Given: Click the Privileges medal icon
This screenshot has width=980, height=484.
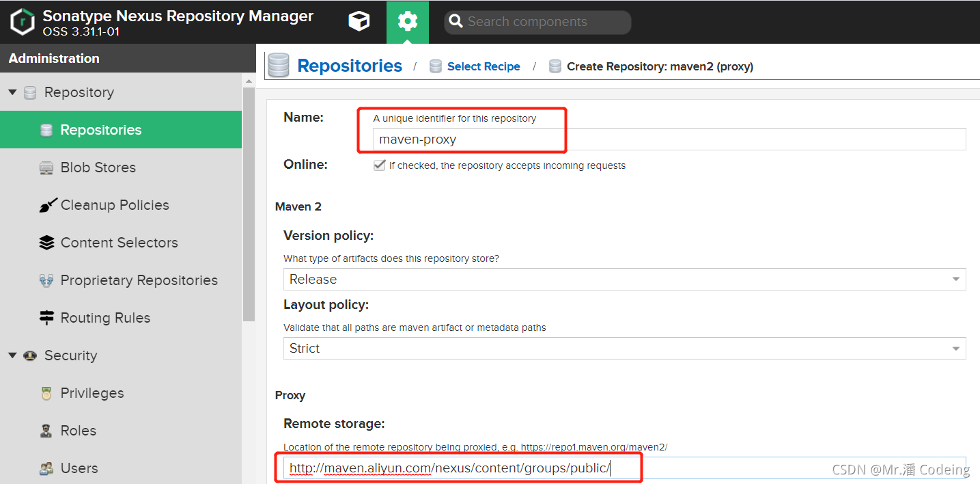Looking at the screenshot, I should [46, 393].
